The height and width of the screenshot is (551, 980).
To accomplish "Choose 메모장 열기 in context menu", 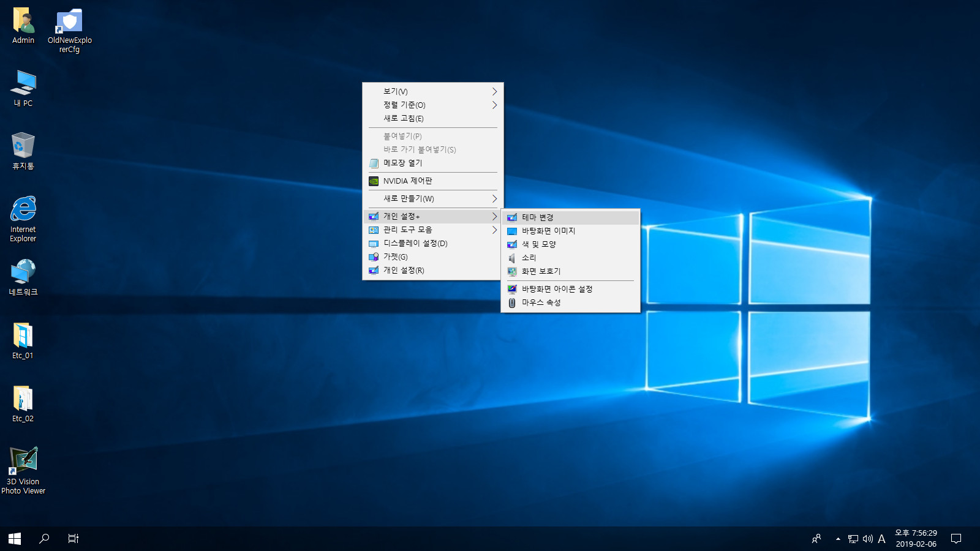I will click(433, 163).
